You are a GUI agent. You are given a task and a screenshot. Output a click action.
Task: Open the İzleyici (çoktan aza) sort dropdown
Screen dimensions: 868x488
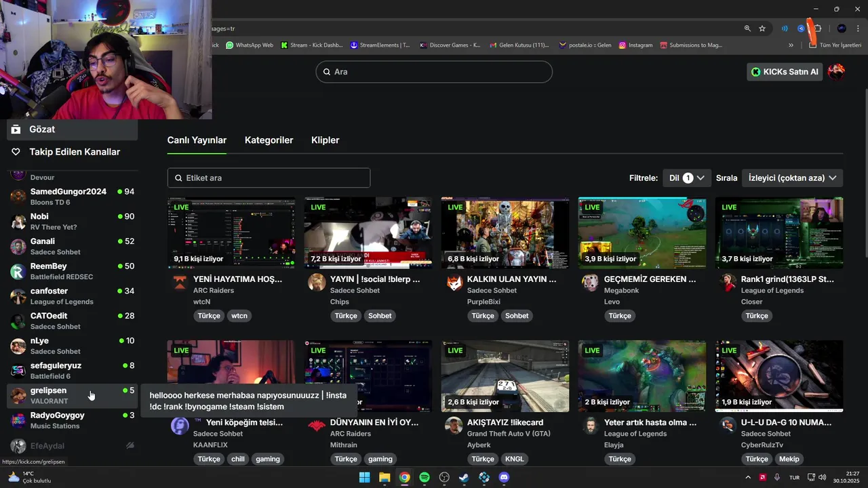click(792, 178)
